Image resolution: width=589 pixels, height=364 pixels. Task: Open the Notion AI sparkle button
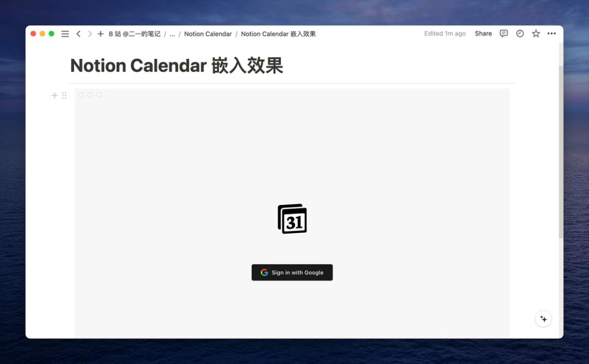pyautogui.click(x=543, y=319)
